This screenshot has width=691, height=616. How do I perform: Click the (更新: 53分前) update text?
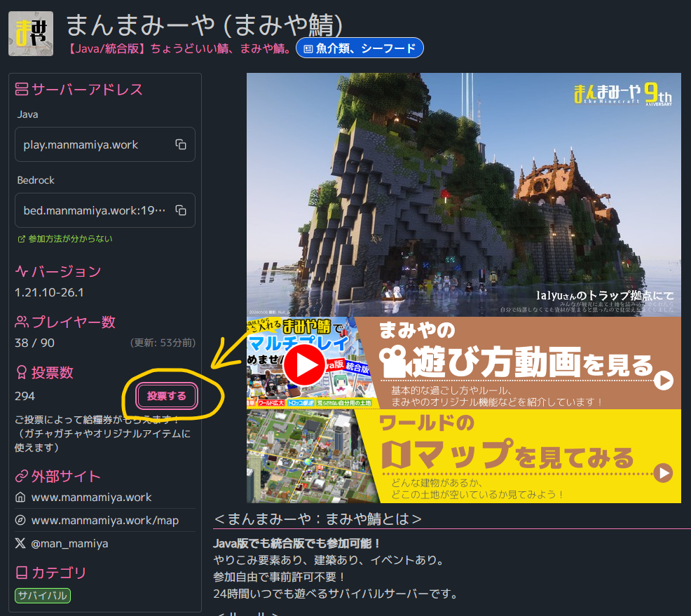(163, 343)
